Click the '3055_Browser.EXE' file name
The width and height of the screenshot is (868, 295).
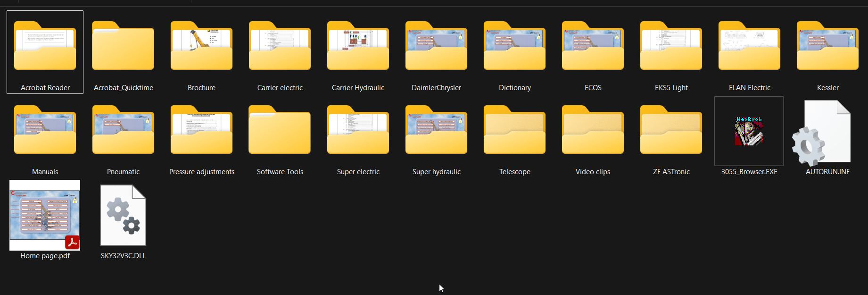click(x=749, y=172)
